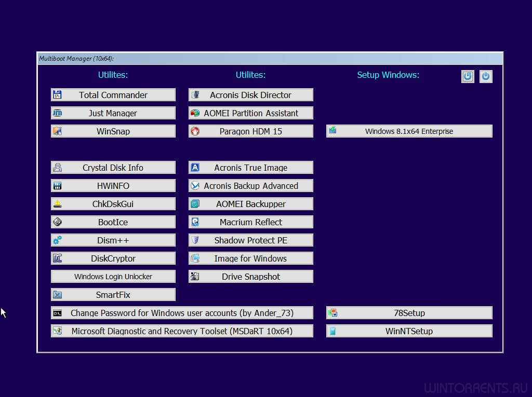532x397 pixels.
Task: Click the BootIce diamond icon
Action: 58,222
